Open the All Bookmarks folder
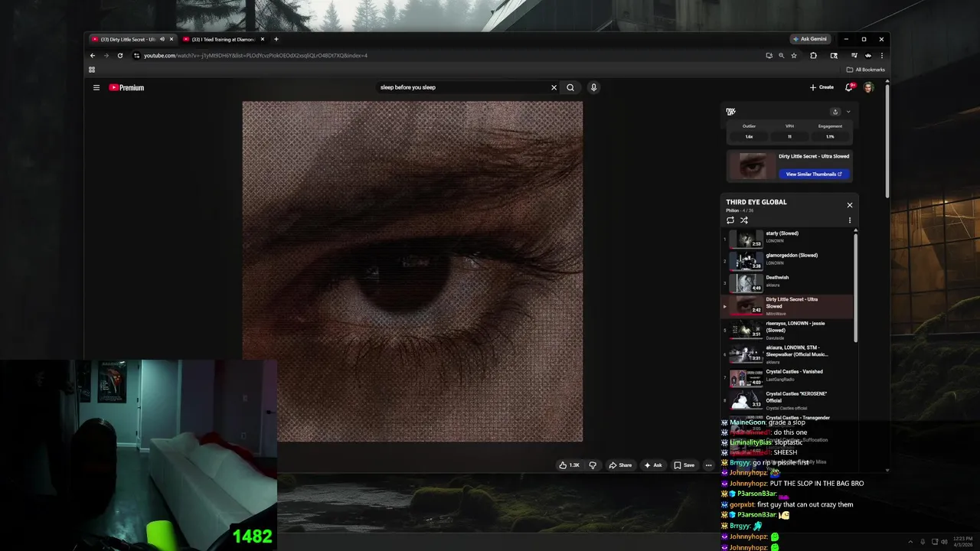This screenshot has height=551, width=980. [x=866, y=70]
